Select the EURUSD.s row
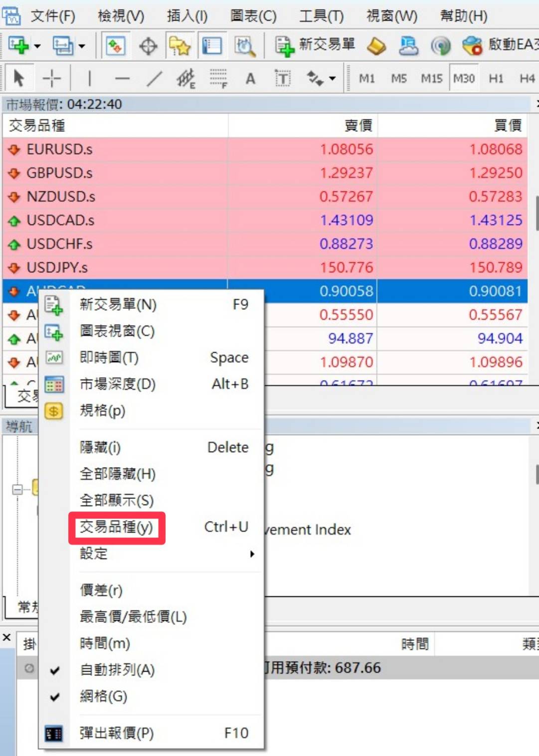The height and width of the screenshot is (756, 539). (265, 149)
